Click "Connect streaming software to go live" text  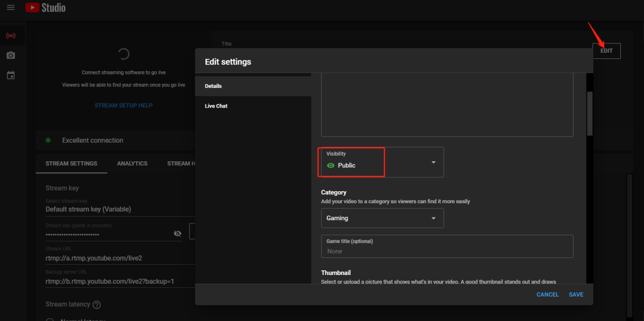point(124,72)
